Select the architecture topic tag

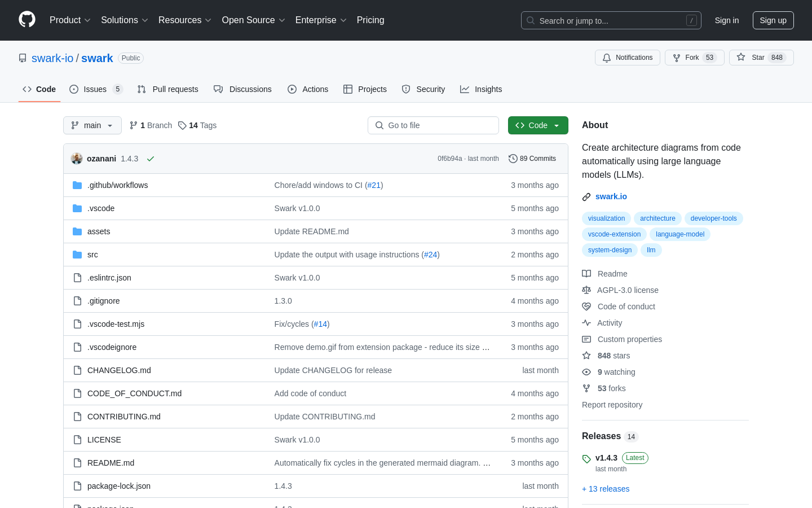tap(657, 218)
